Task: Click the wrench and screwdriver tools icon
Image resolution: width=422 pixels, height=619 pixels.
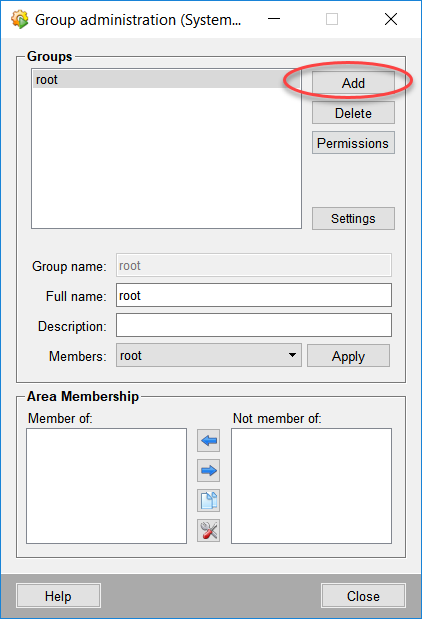Action: point(208,531)
